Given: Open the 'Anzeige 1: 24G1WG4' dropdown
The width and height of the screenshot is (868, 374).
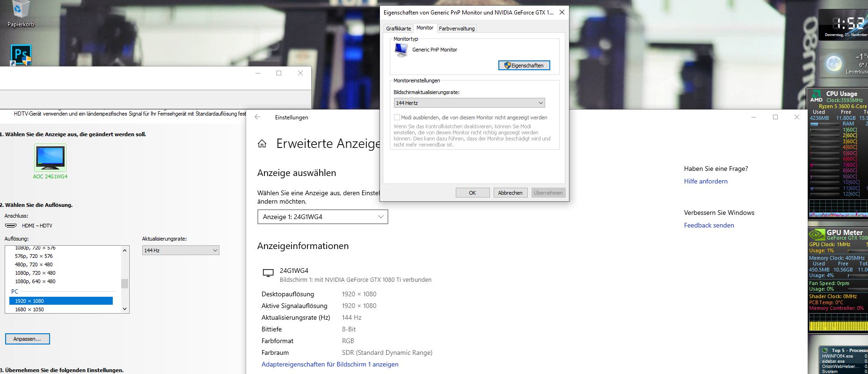Looking at the screenshot, I should point(322,217).
